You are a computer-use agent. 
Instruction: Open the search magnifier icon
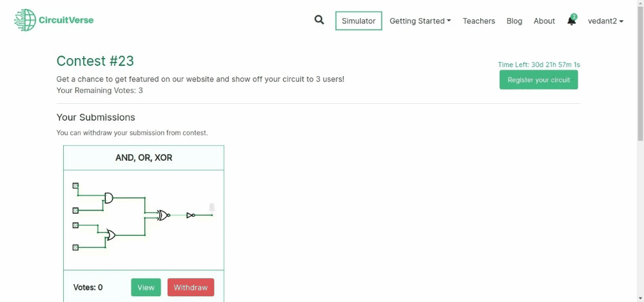tap(319, 20)
